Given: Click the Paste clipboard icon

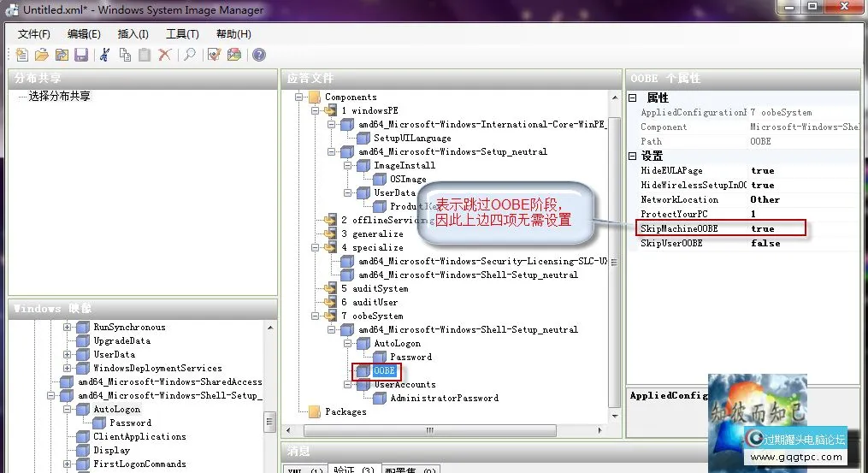Looking at the screenshot, I should pos(145,55).
